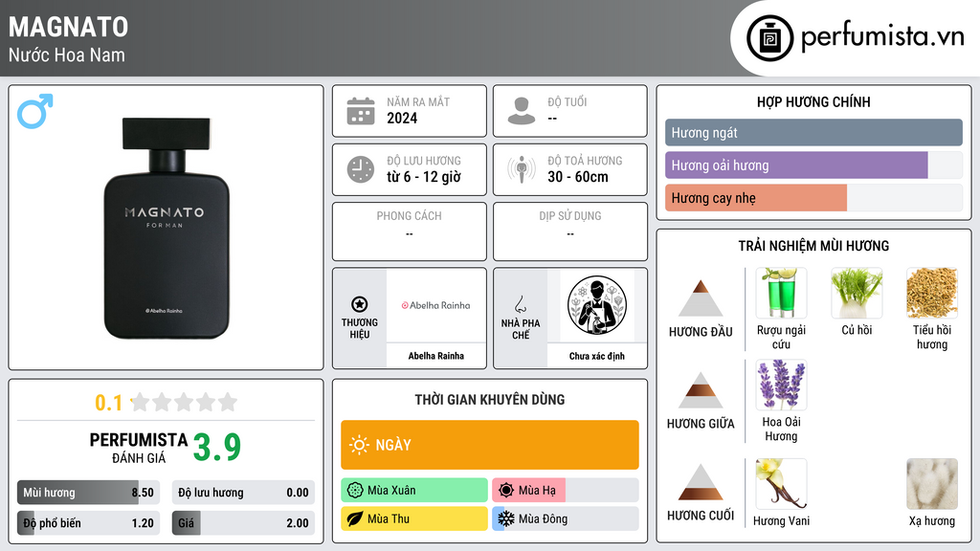This screenshot has width=980, height=551.
Task: Select the Xạ hương musk image
Action: tap(932, 484)
